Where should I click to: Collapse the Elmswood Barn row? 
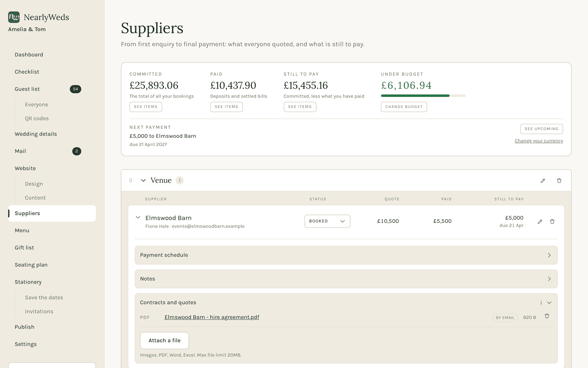pyautogui.click(x=138, y=217)
